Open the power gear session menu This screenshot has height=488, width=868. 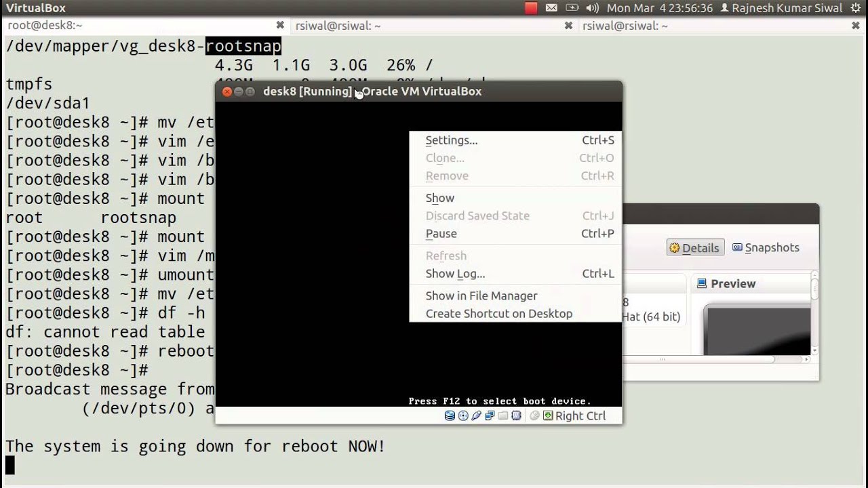tap(854, 8)
